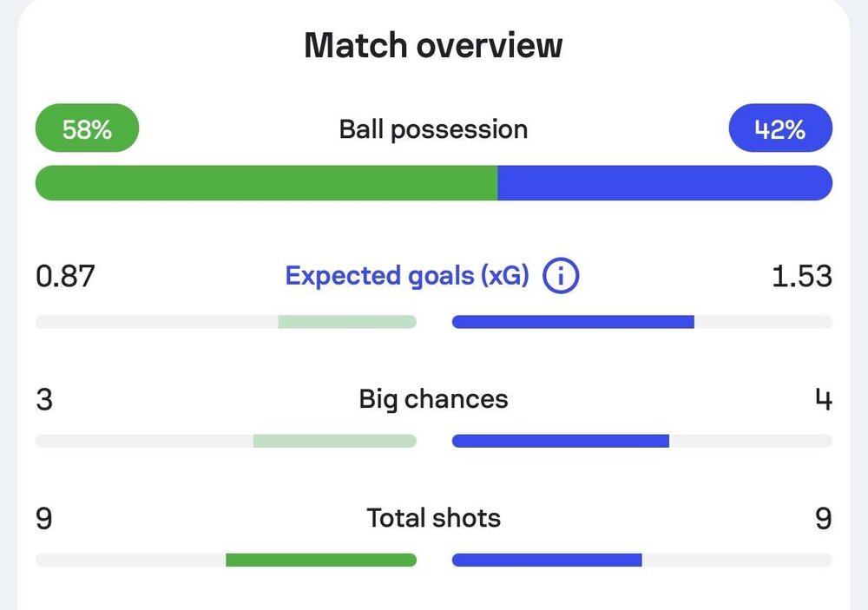
Task: Select the 0.87 home xG value
Action: [65, 276]
